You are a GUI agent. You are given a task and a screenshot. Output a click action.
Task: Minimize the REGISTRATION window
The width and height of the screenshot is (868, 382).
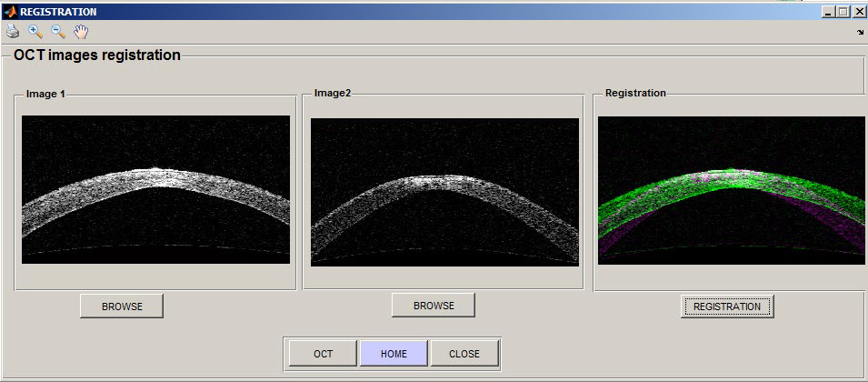[827, 12]
